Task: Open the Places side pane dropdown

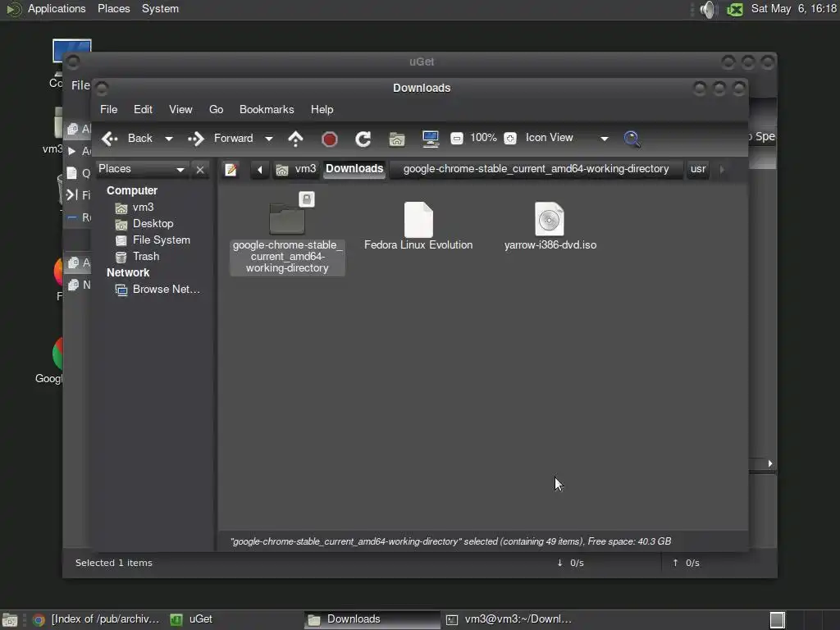Action: pyautogui.click(x=142, y=169)
